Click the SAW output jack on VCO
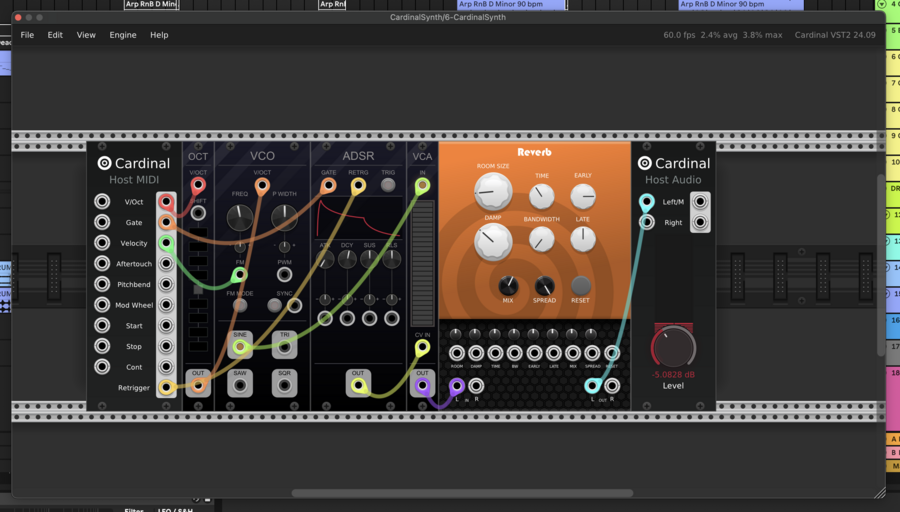Image resolution: width=900 pixels, height=512 pixels. tap(240, 387)
